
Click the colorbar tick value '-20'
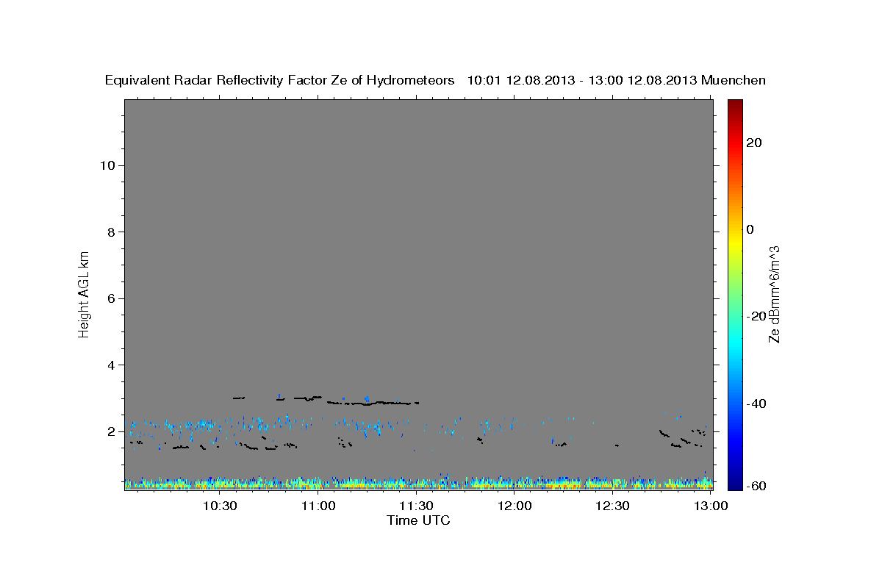(x=756, y=316)
